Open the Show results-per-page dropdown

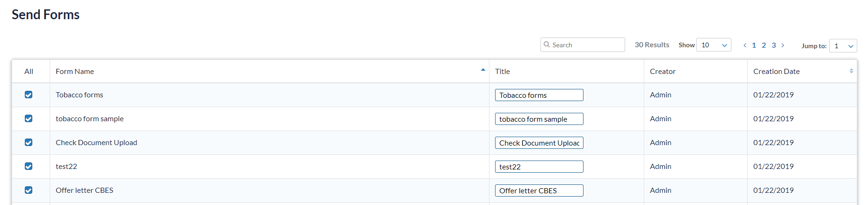click(714, 45)
